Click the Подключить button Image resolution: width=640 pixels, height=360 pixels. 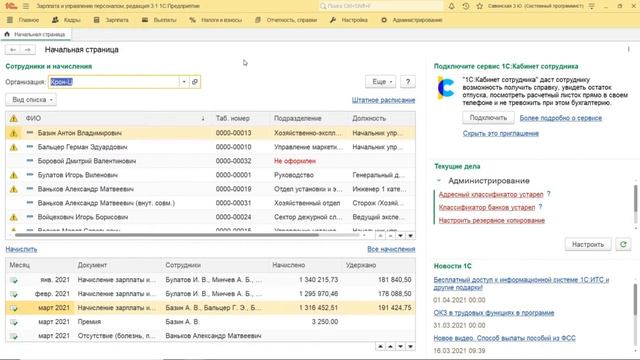pyautogui.click(x=488, y=118)
